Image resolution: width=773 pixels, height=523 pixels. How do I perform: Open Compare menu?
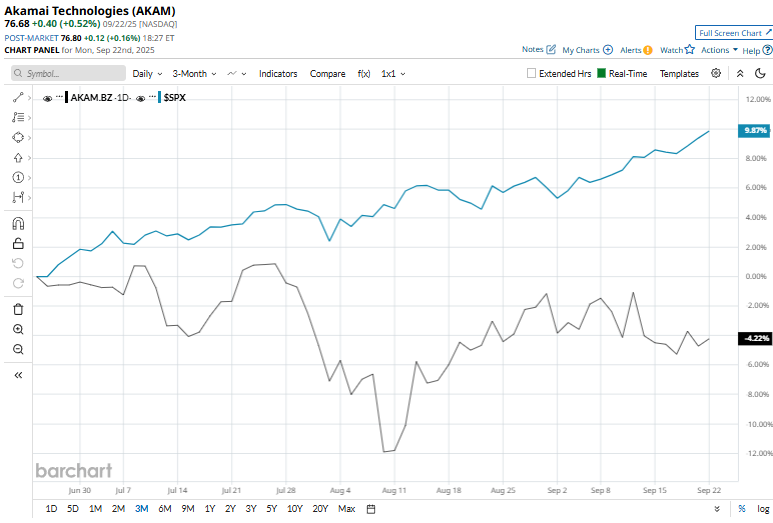pos(327,73)
